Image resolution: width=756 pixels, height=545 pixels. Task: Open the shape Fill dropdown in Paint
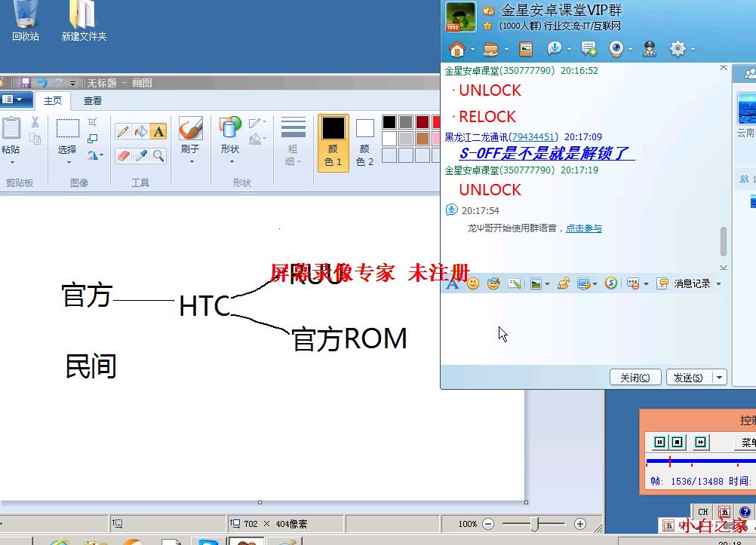point(257,139)
